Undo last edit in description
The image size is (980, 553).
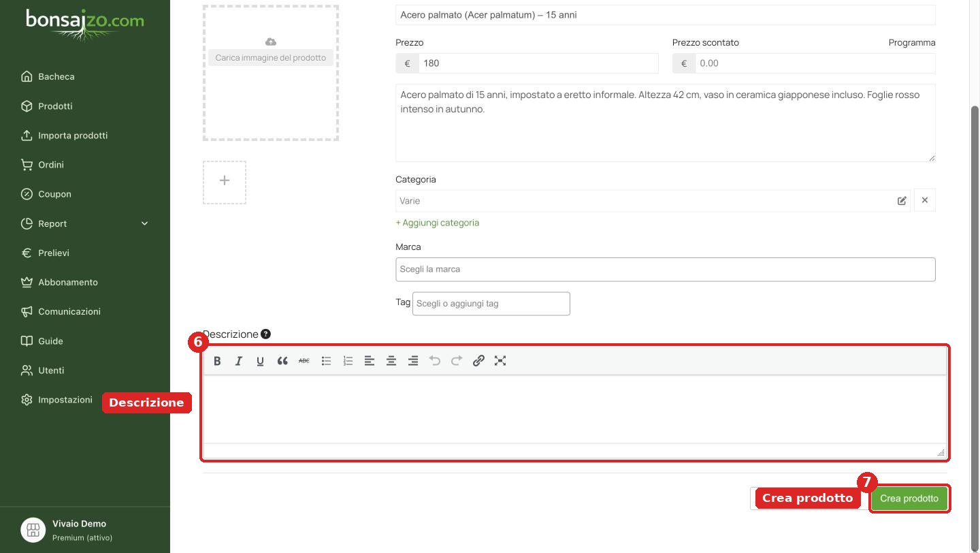[x=435, y=361]
